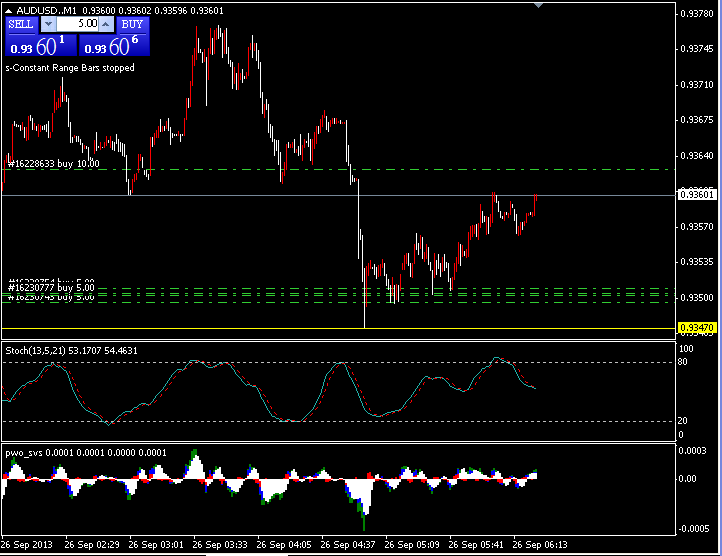Collapse one-click trading panel via triangle beside AUDUSD

coord(8,11)
